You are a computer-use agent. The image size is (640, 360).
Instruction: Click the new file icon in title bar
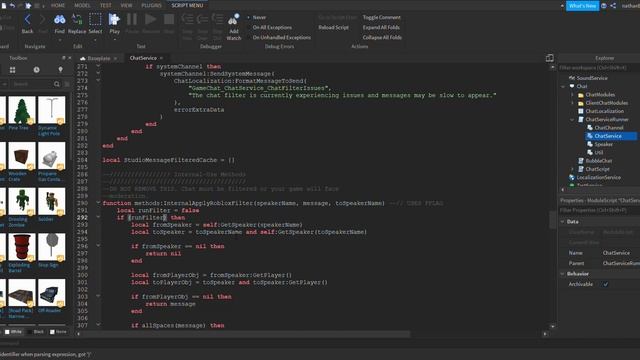click(3, 5)
